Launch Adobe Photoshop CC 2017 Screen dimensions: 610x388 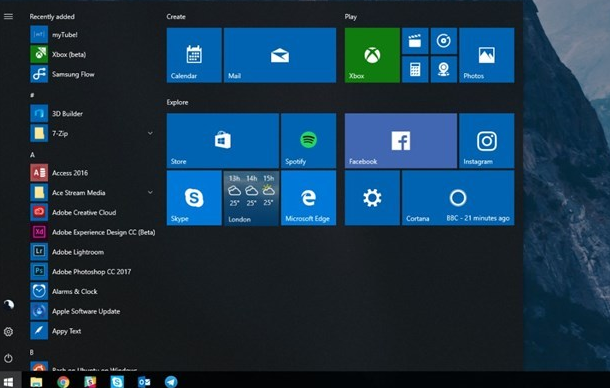(93, 272)
